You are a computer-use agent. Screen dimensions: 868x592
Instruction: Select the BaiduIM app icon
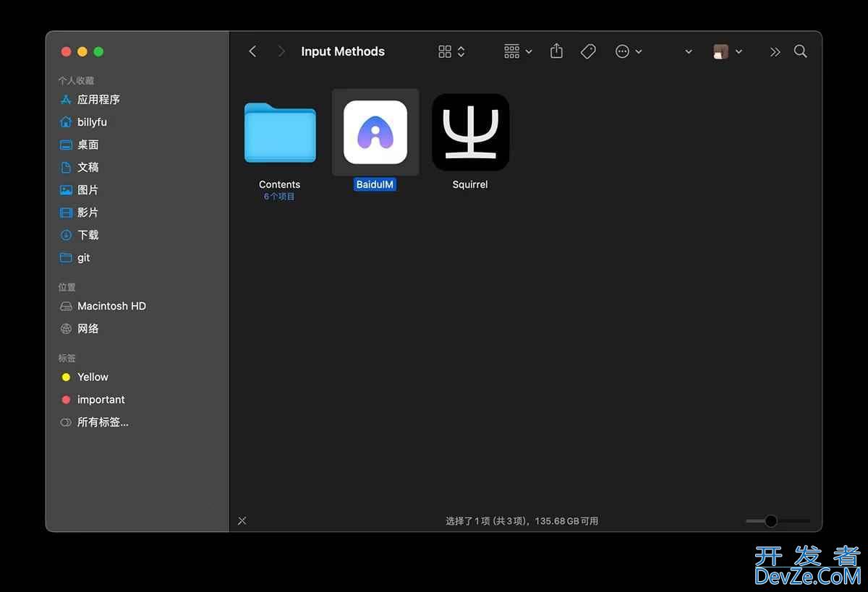coord(375,132)
